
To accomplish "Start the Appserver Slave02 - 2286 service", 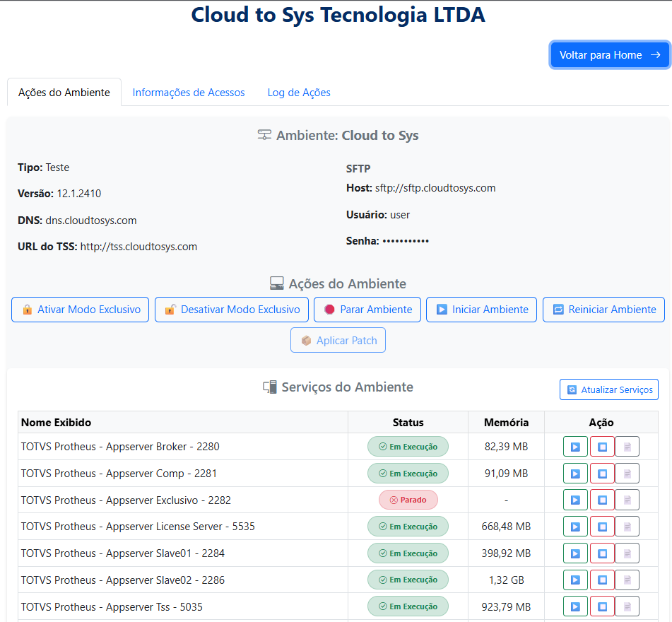I will coord(575,580).
